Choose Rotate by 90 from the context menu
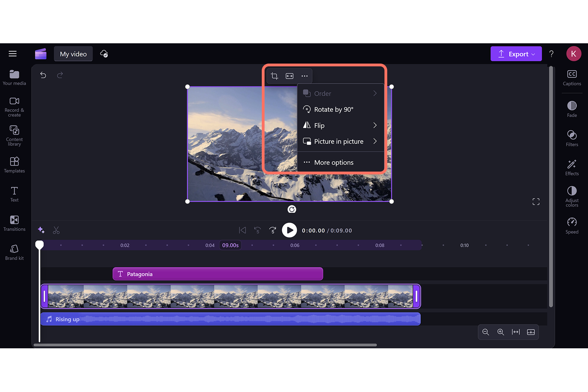Image resolution: width=588 pixels, height=392 pixels. (x=334, y=109)
